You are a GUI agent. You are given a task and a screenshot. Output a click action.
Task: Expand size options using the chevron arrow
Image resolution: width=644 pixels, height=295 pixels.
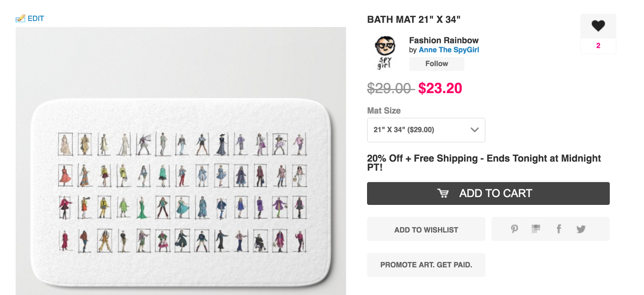click(x=475, y=130)
